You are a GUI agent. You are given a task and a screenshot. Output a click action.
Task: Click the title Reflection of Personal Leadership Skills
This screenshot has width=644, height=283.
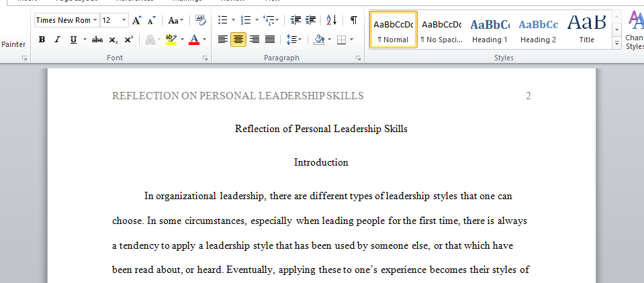pos(321,129)
